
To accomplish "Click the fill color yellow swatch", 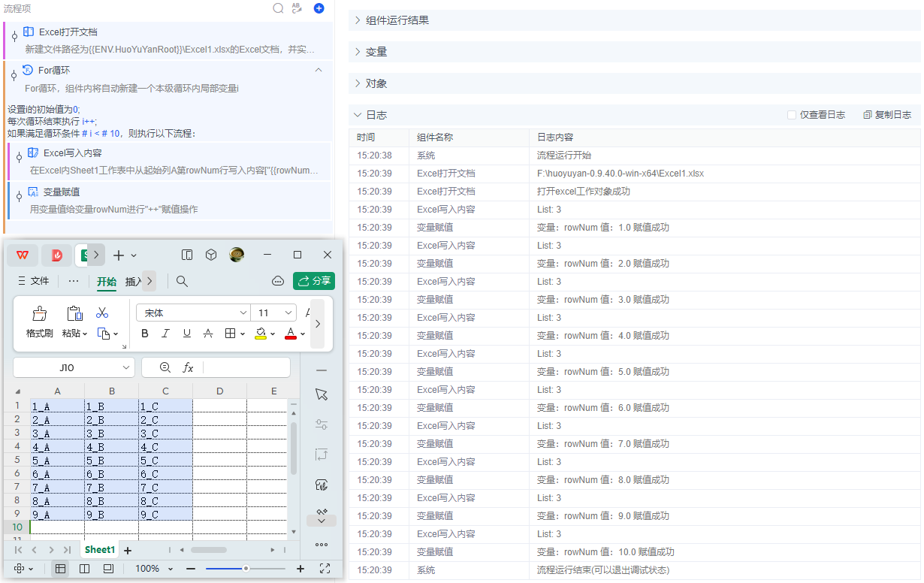I will pos(261,334).
